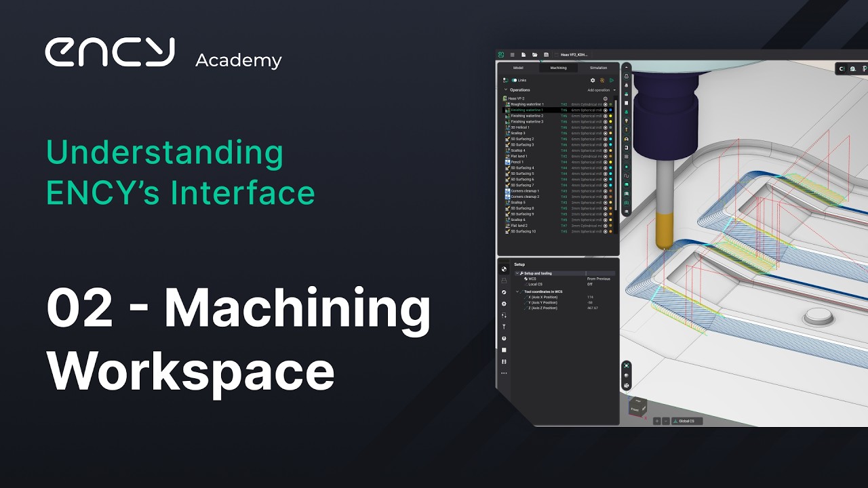Save project with floppy disk icon
Screen dimensions: 868x488
tap(546, 54)
